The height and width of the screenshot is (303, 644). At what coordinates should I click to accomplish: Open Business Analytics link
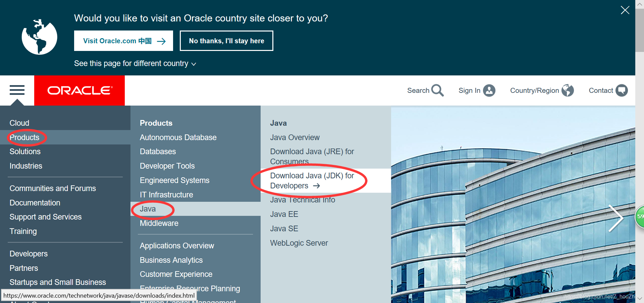coord(171,260)
